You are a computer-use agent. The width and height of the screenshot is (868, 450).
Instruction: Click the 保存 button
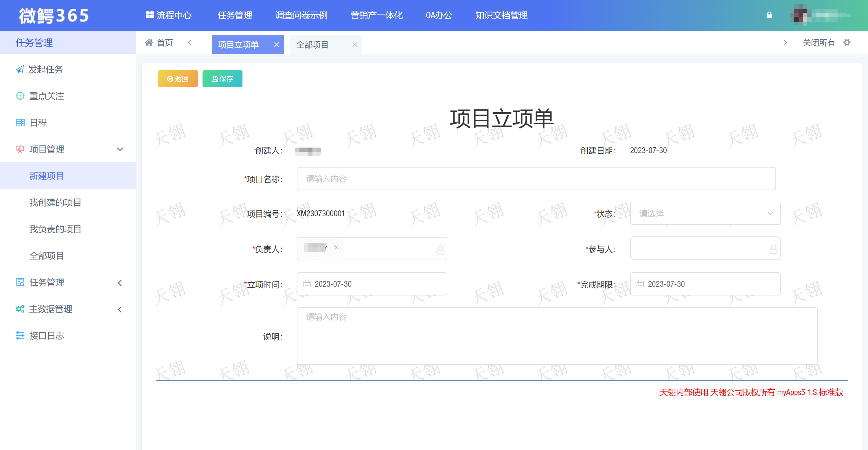click(222, 79)
